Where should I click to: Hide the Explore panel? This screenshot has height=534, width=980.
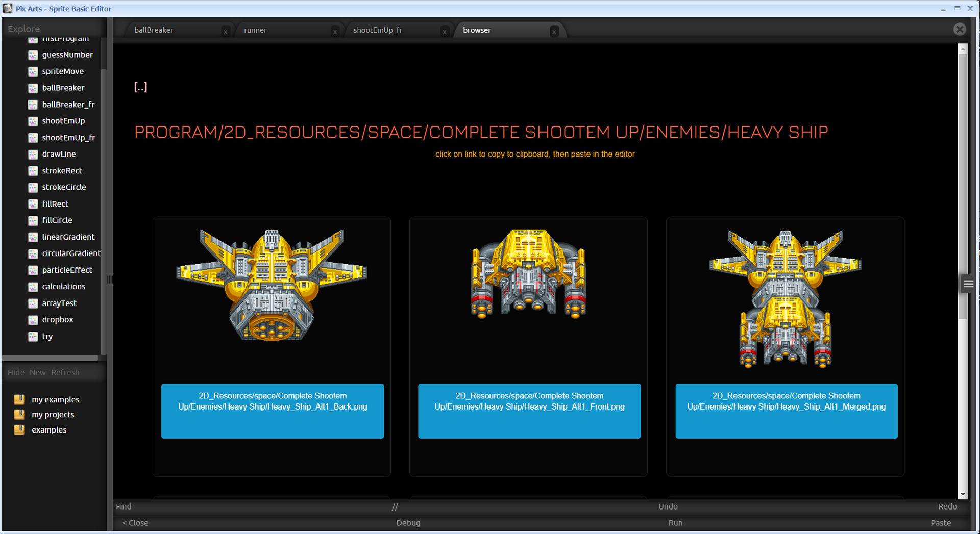pyautogui.click(x=16, y=373)
